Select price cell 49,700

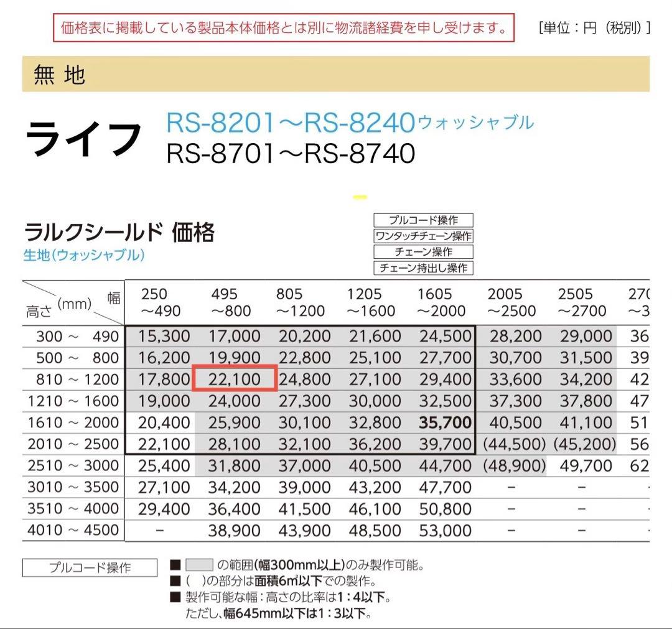tap(586, 465)
